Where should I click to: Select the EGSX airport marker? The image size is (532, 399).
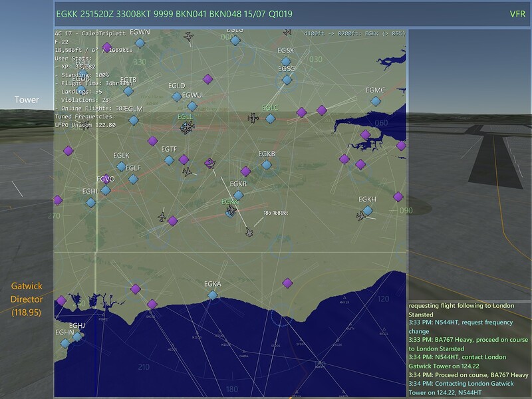coord(286,61)
